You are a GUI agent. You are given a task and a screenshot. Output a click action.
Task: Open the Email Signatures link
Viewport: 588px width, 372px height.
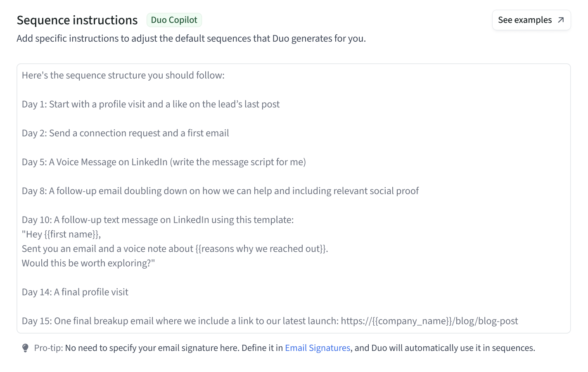click(x=317, y=348)
